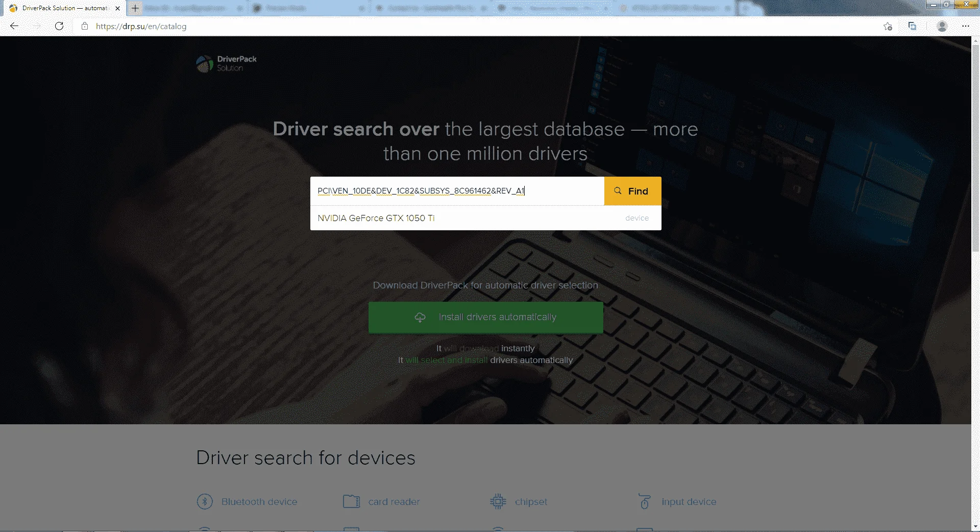The image size is (980, 532).
Task: Click the DriverPack Solution logo
Action: 227,63
